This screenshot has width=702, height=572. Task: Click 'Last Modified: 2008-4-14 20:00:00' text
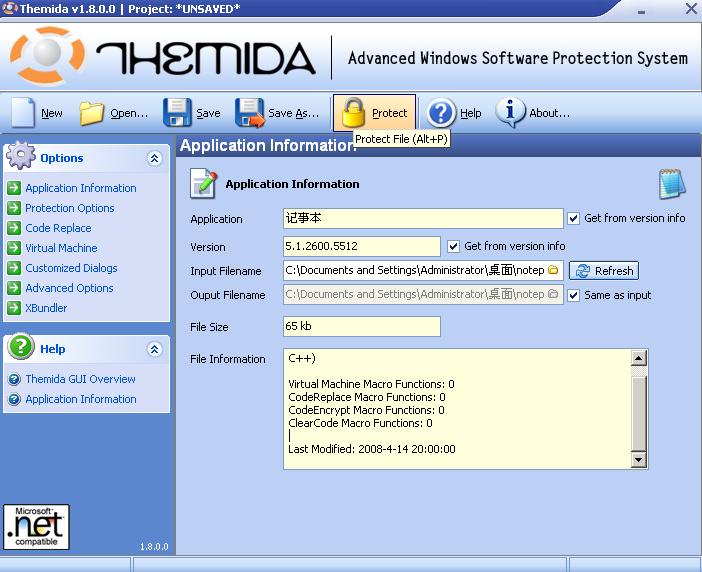[x=372, y=449]
